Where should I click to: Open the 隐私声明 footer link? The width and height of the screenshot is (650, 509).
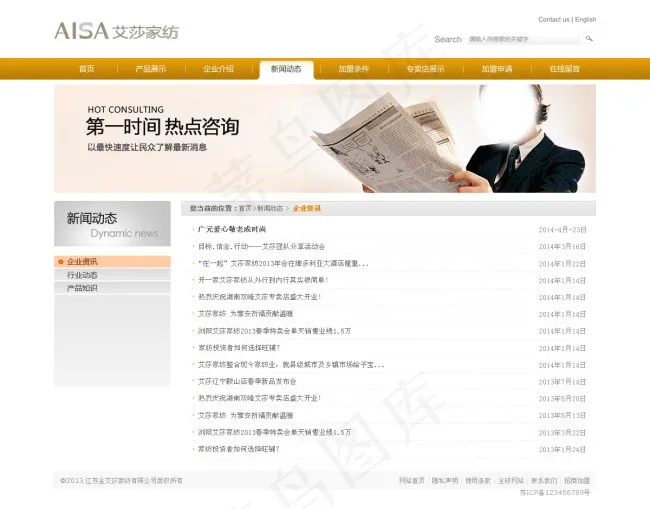445,481
